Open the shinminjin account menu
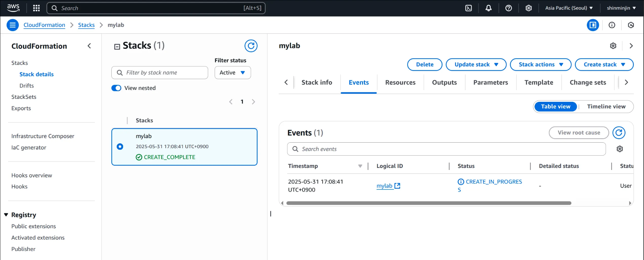 [621, 8]
